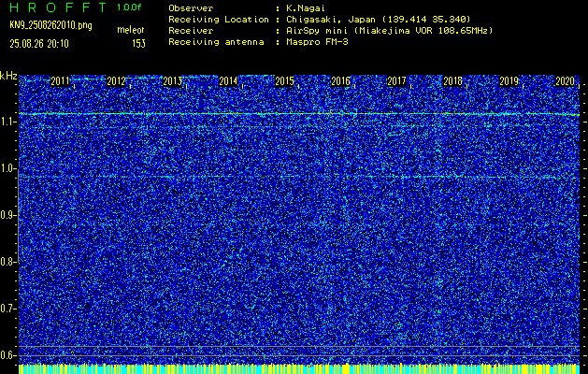Viewport: 588px width, 374px height.
Task: Click the Observer field label
Action: click(x=191, y=7)
